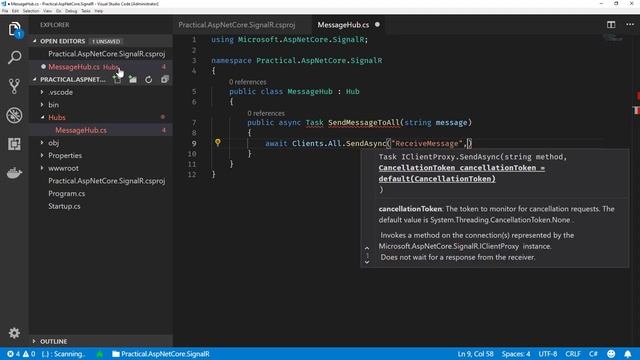
Task: Click the New File icon
Action: (x=118, y=80)
